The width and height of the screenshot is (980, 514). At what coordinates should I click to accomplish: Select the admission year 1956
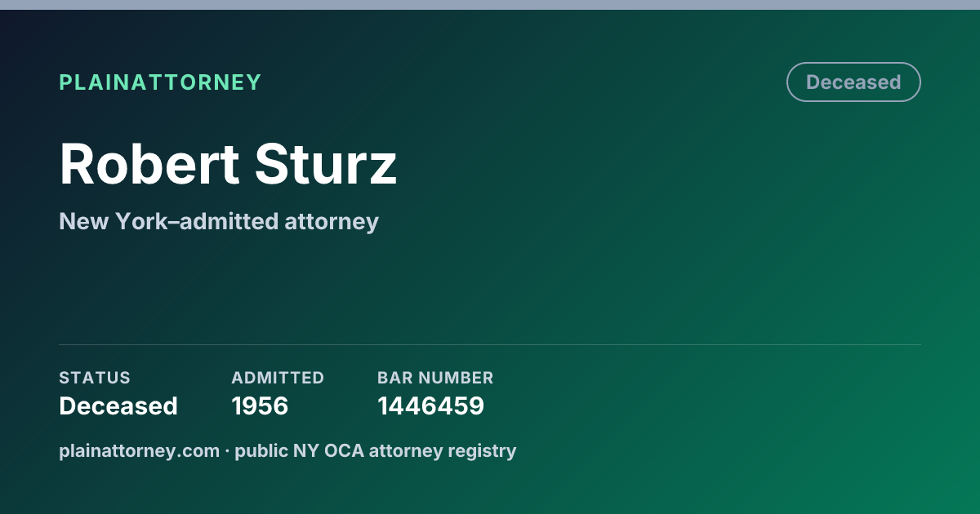pyautogui.click(x=260, y=405)
